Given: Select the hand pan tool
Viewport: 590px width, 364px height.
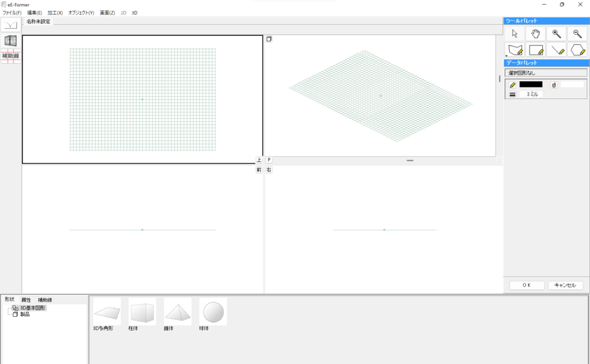Looking at the screenshot, I should click(535, 34).
